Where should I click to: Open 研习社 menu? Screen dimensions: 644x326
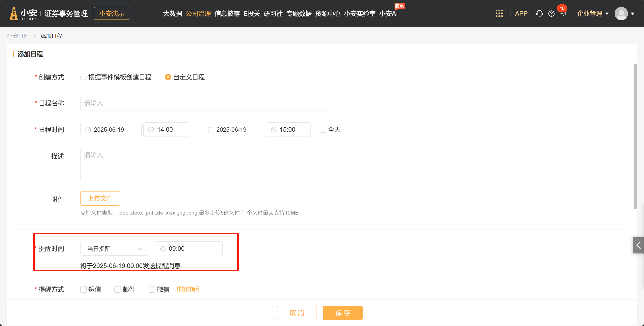pyautogui.click(x=273, y=13)
